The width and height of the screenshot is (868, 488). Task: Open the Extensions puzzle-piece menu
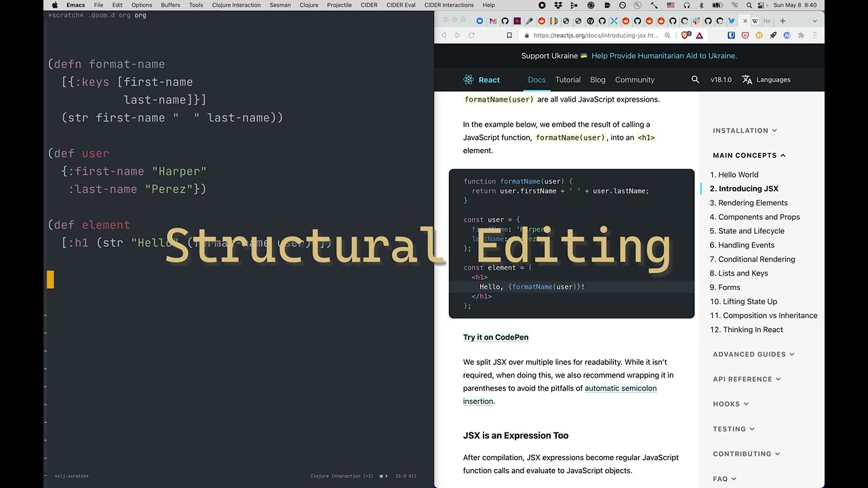point(801,35)
